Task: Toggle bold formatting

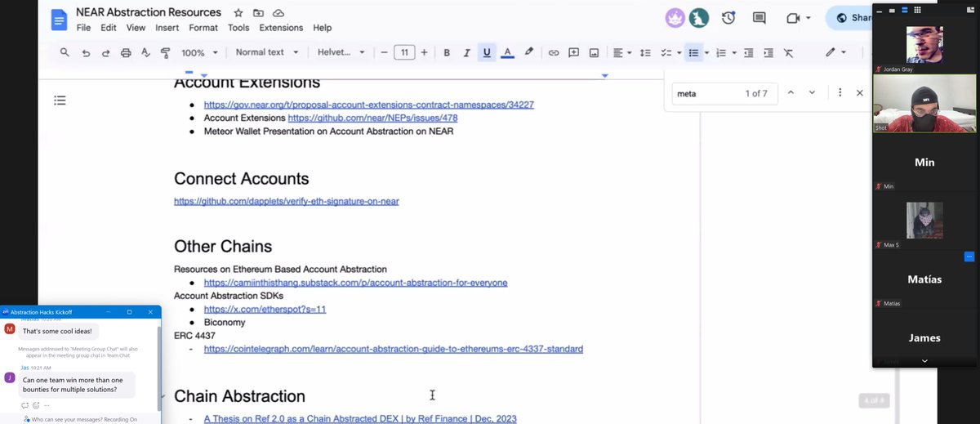Action: (447, 52)
